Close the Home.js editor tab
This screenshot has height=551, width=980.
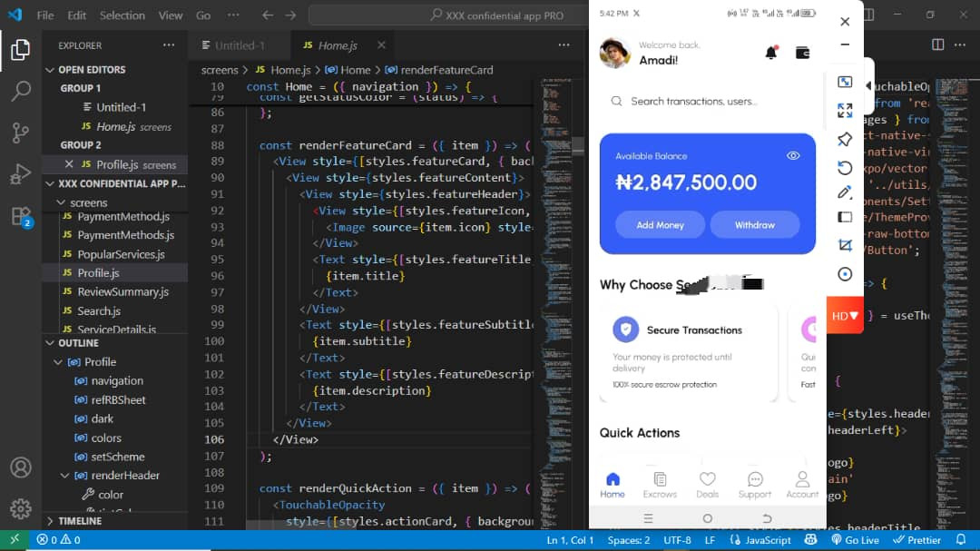coord(381,45)
